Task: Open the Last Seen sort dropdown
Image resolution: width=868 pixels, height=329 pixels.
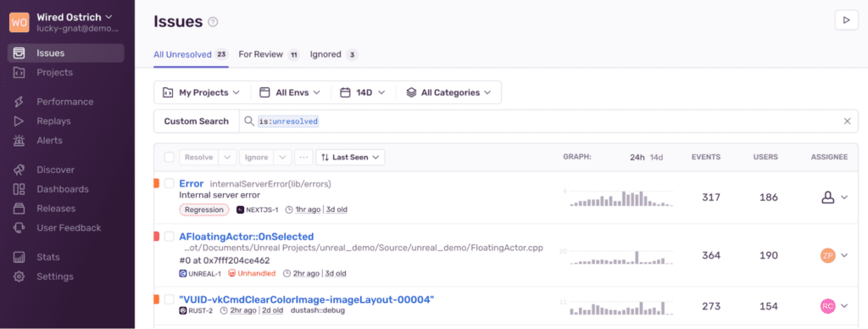Action: [x=350, y=158]
